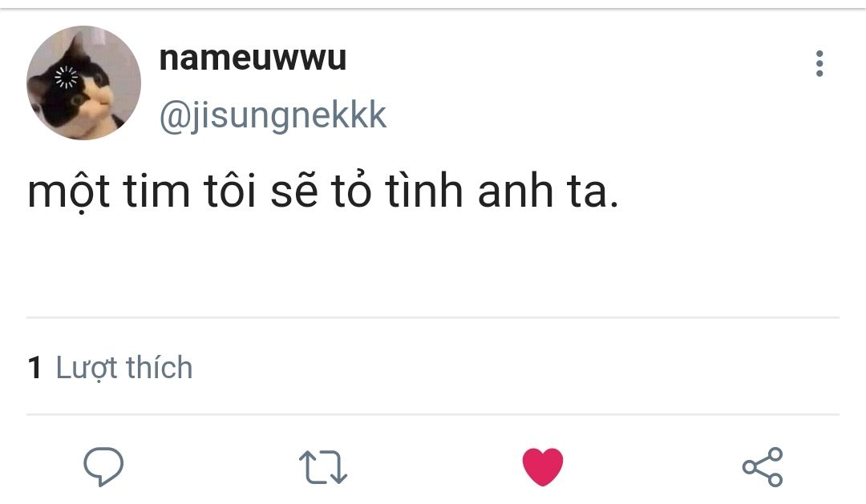Reply to the tweet via speech bubble icon
866x504 pixels.
[103, 466]
